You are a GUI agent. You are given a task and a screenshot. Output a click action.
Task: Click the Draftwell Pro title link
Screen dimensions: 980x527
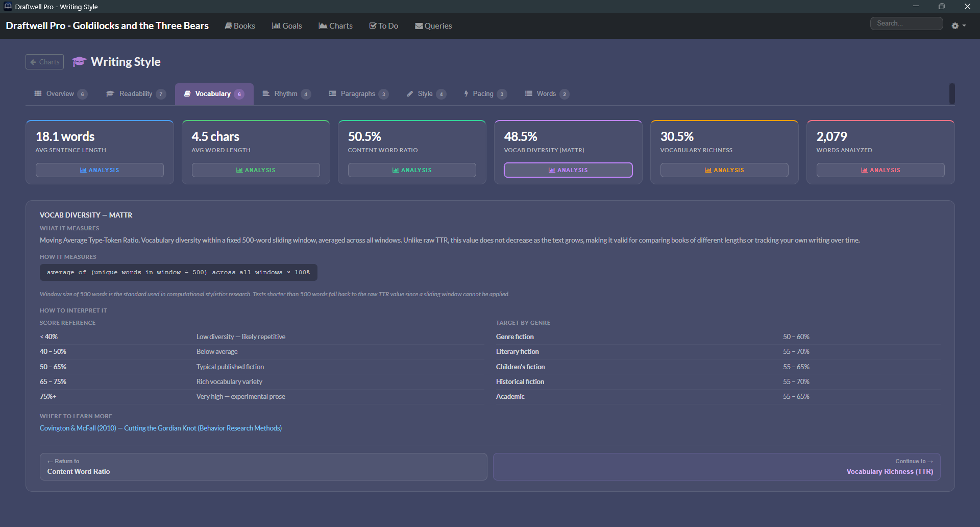107,26
